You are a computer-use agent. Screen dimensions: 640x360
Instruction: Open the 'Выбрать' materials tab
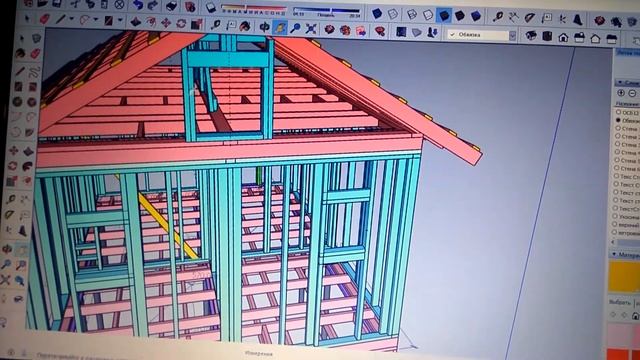click(x=620, y=302)
